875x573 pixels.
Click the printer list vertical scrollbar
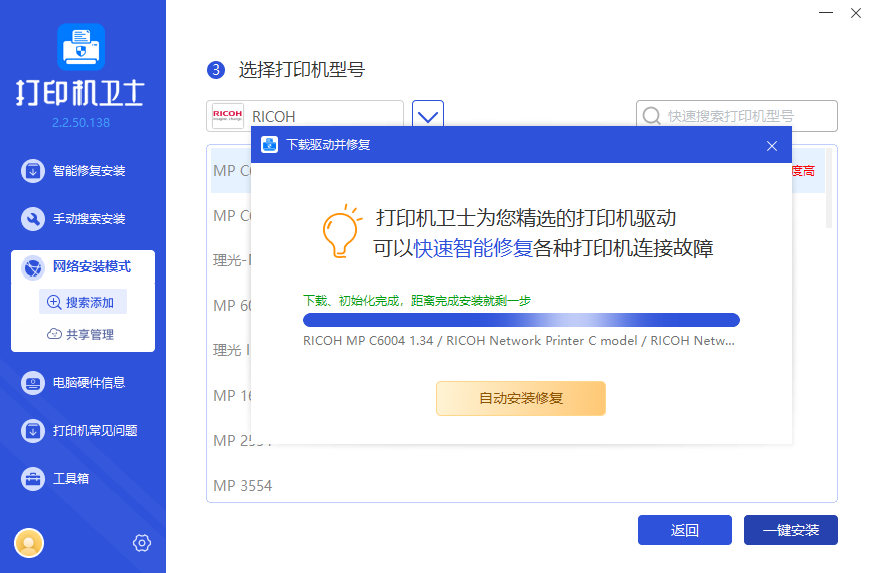829,189
